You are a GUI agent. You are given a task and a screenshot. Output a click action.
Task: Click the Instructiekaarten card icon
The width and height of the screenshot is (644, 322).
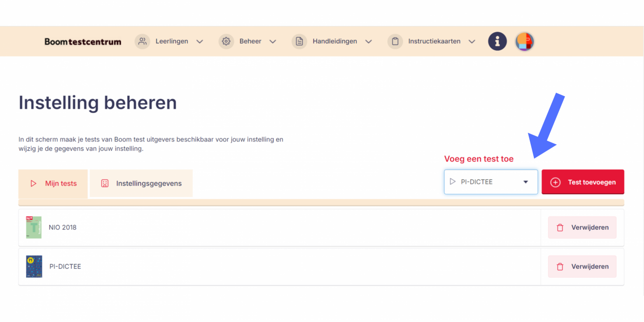[395, 41]
